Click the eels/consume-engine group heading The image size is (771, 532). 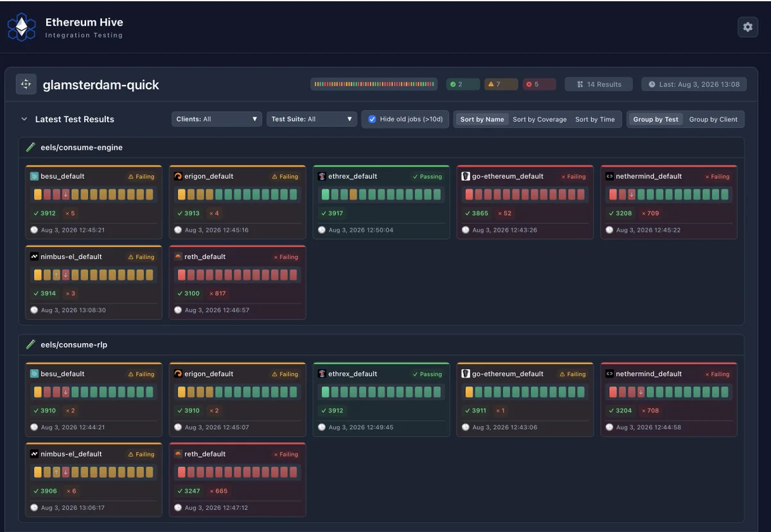[x=82, y=147]
